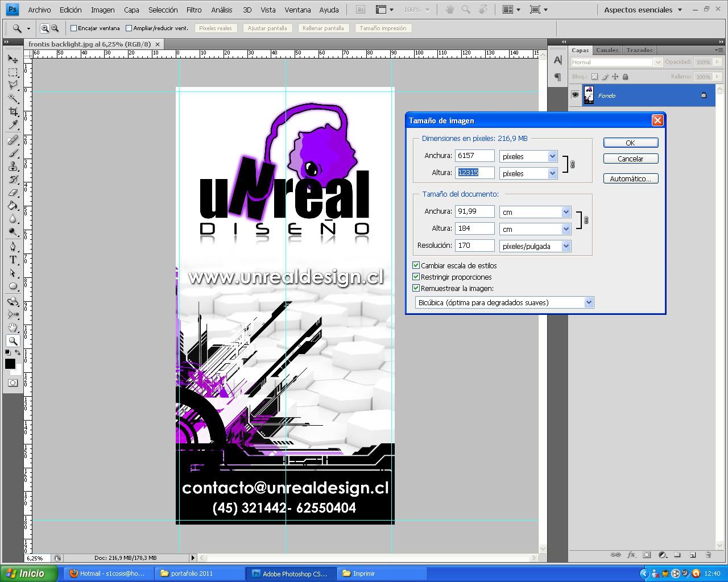Screen dimensions: 728x582
Task: Open the píxeles/pulgada resolution unit dropdown
Action: 566,246
